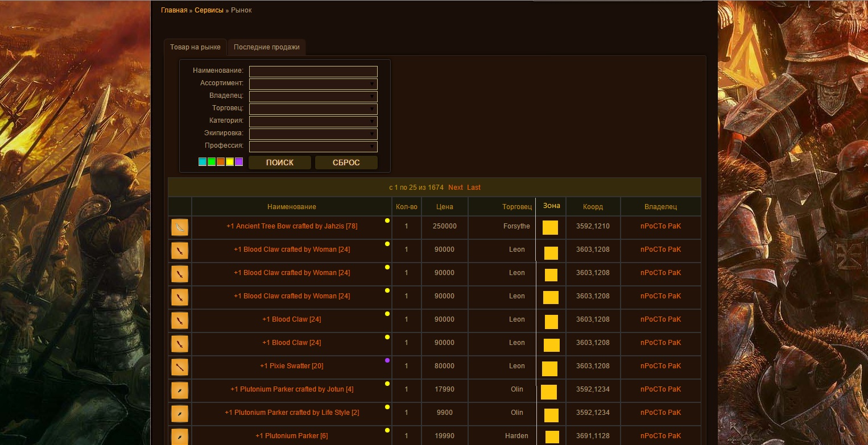The image size is (868, 445).
Task: Go to Главная via breadcrumb
Action: tap(174, 10)
